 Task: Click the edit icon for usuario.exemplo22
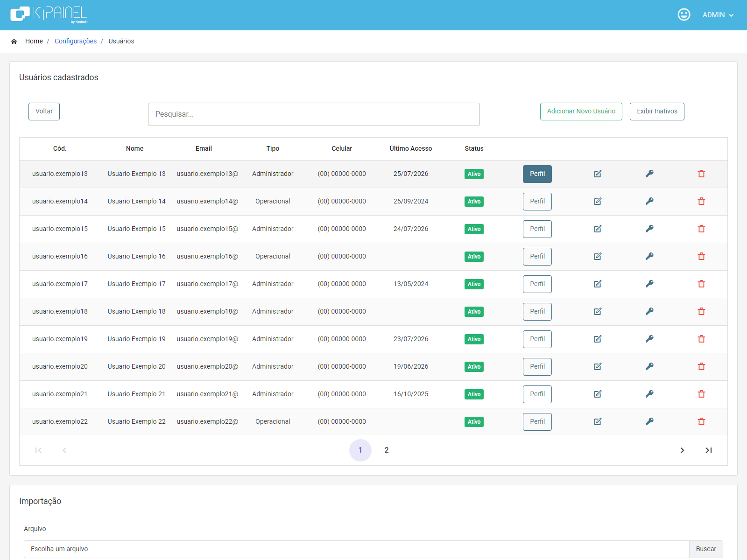point(598,421)
